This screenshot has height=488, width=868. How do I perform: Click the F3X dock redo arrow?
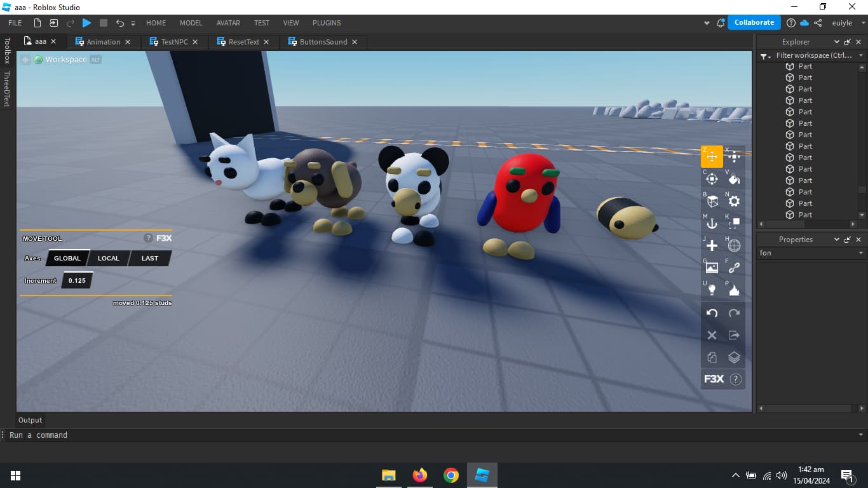pos(734,313)
